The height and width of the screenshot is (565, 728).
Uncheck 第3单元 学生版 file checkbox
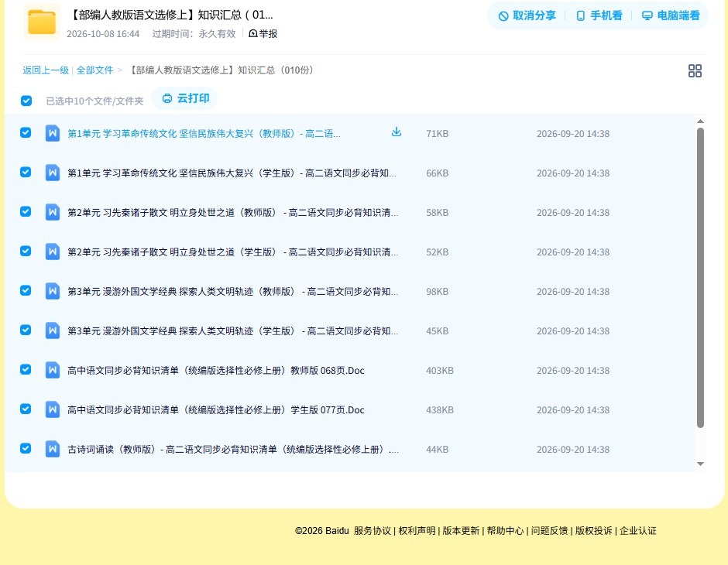pos(26,330)
